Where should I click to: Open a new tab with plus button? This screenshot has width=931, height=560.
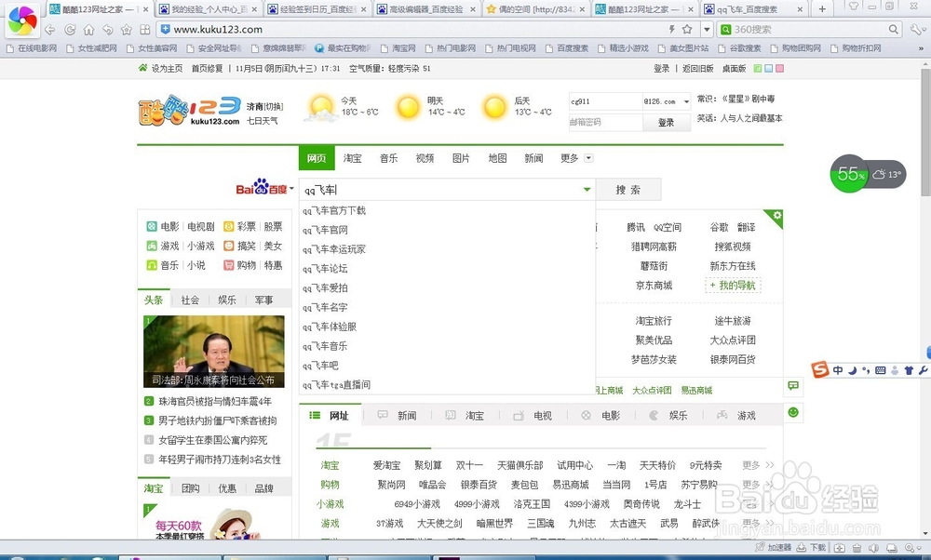coord(822,9)
